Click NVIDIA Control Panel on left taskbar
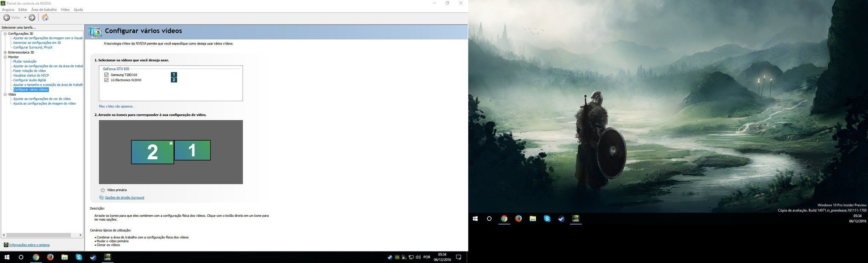Image resolution: width=868 pixels, height=263 pixels. click(x=108, y=257)
